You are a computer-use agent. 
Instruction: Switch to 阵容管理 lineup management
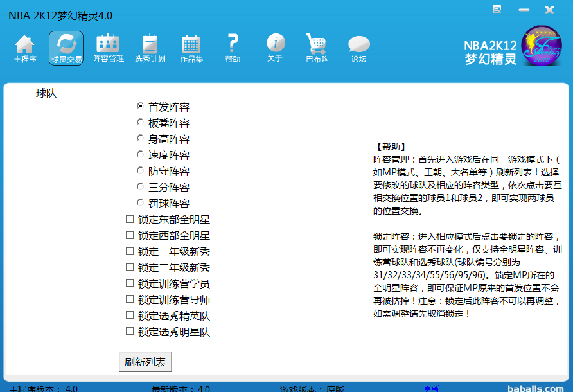(x=108, y=48)
